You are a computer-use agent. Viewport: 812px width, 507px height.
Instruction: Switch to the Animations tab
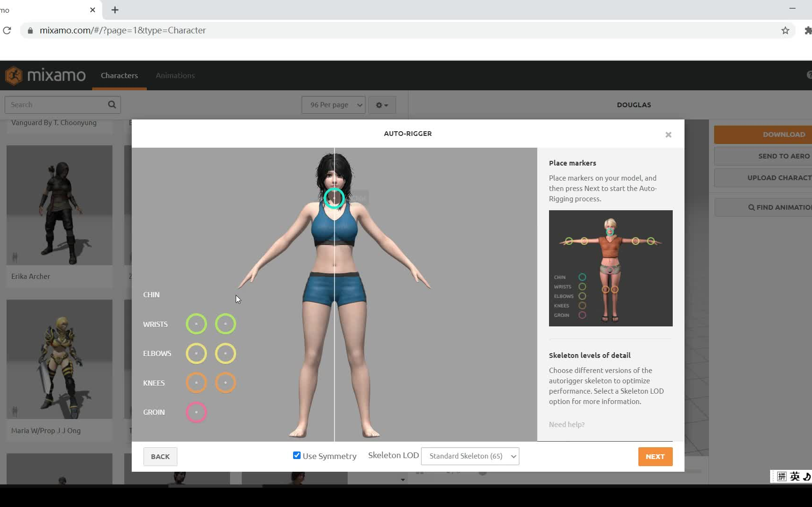click(175, 75)
